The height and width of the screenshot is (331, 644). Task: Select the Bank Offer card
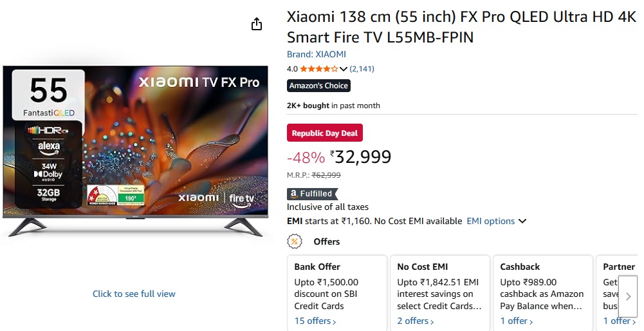pos(336,292)
